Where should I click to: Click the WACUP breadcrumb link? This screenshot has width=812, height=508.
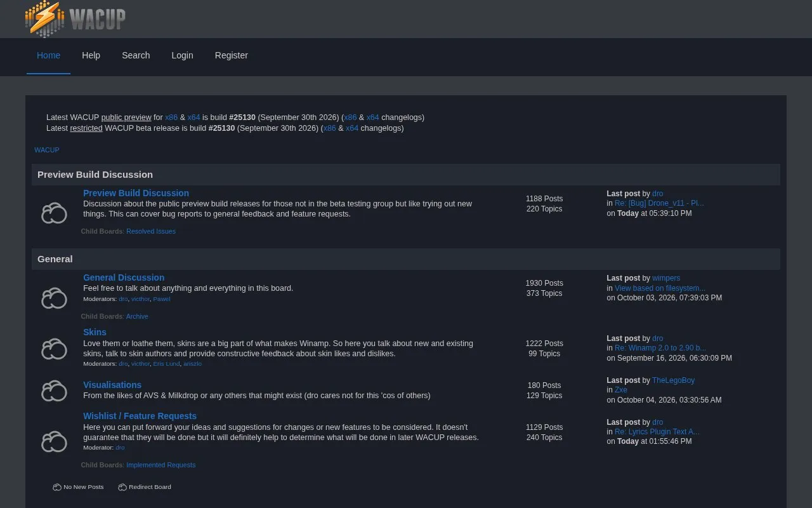[47, 150]
